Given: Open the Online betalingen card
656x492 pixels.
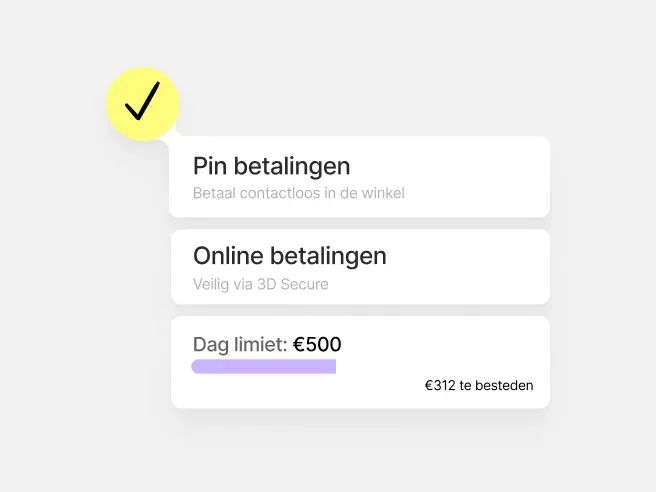Looking at the screenshot, I should (x=360, y=267).
